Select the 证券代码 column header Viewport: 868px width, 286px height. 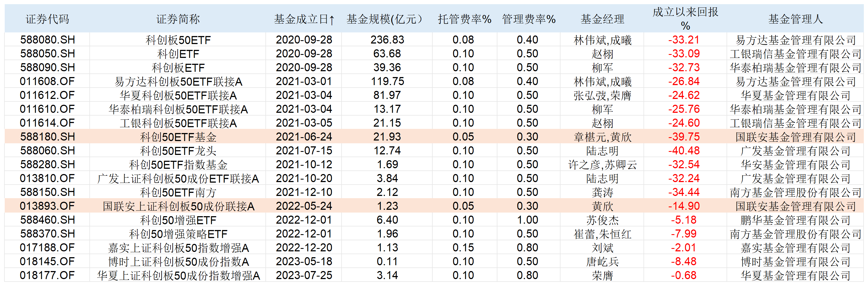pyautogui.click(x=47, y=19)
